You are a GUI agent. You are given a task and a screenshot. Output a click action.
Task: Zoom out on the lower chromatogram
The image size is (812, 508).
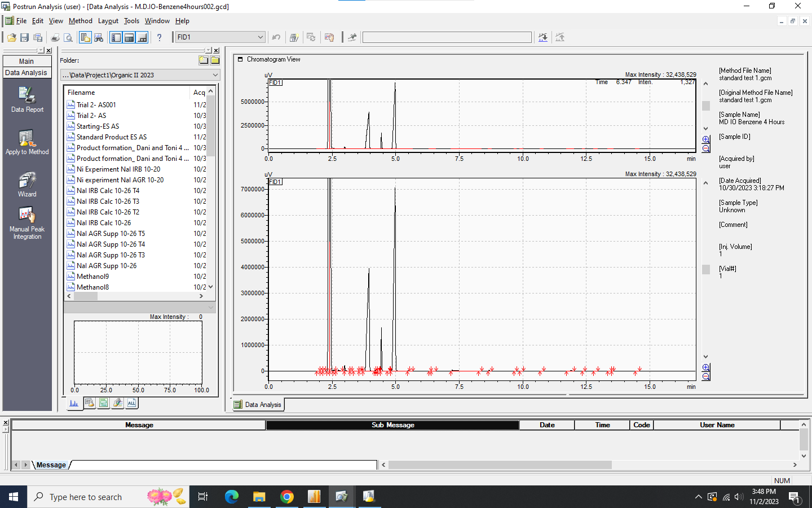[x=706, y=376]
